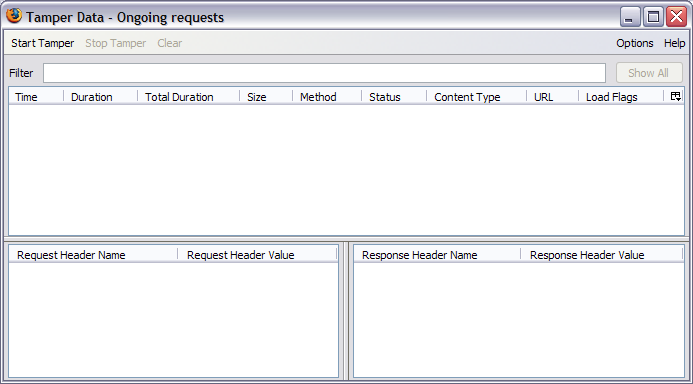Click the Load Flags column header

click(621, 97)
